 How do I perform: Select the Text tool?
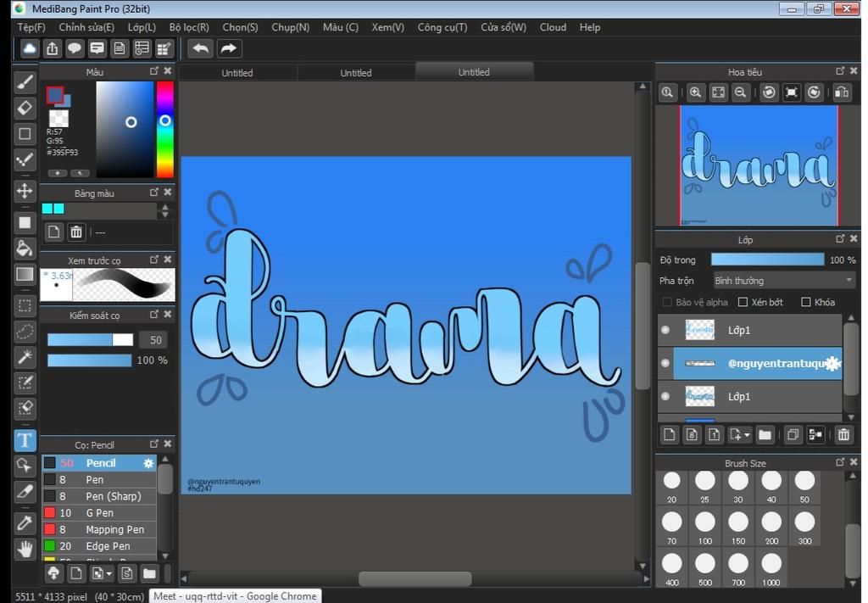click(25, 441)
